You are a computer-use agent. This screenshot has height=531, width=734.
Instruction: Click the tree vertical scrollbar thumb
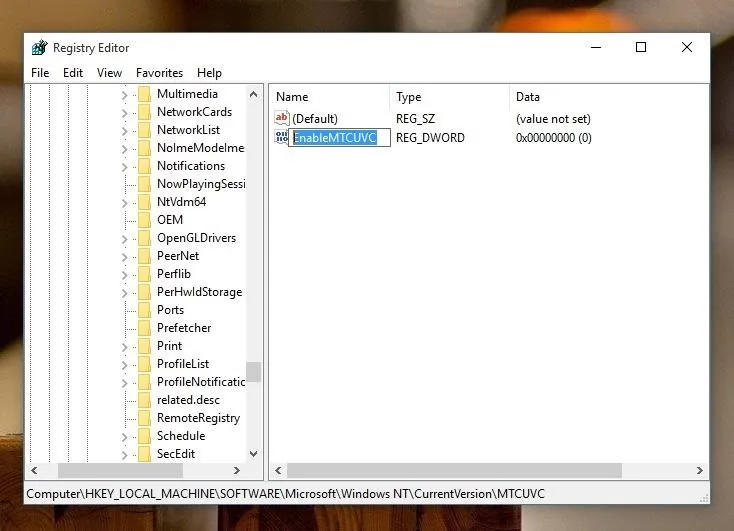[254, 372]
